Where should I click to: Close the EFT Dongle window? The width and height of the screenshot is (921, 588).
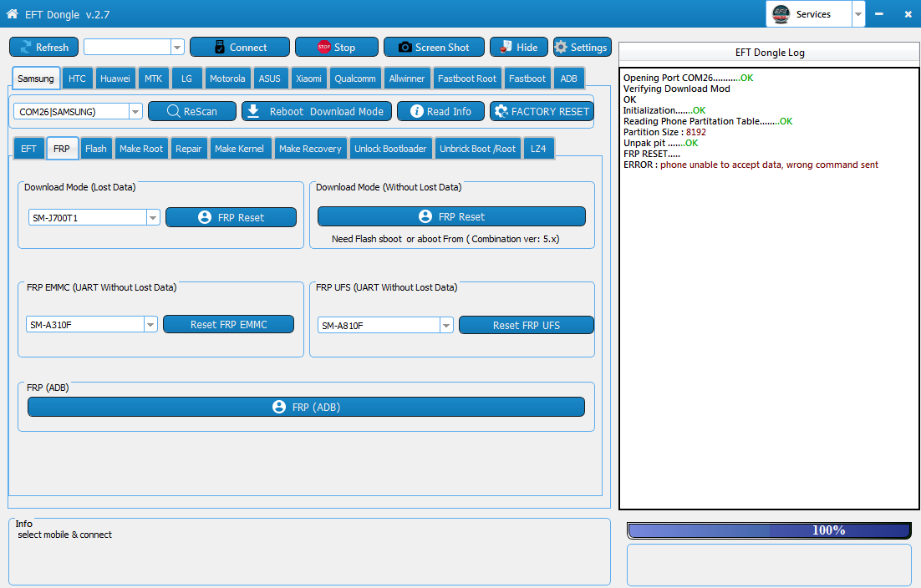908,14
